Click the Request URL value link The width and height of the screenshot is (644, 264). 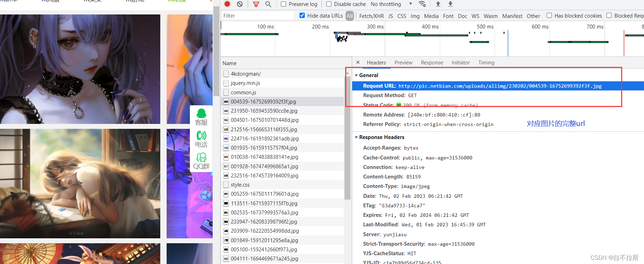500,86
